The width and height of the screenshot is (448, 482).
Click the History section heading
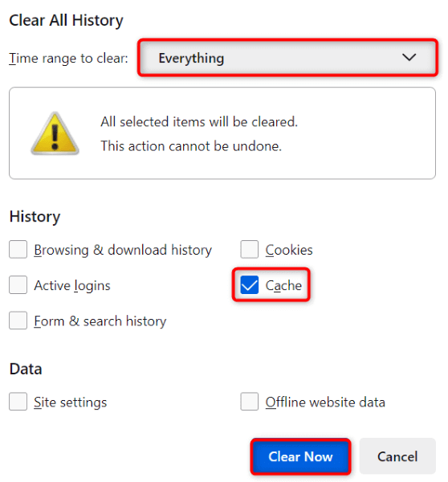(35, 217)
